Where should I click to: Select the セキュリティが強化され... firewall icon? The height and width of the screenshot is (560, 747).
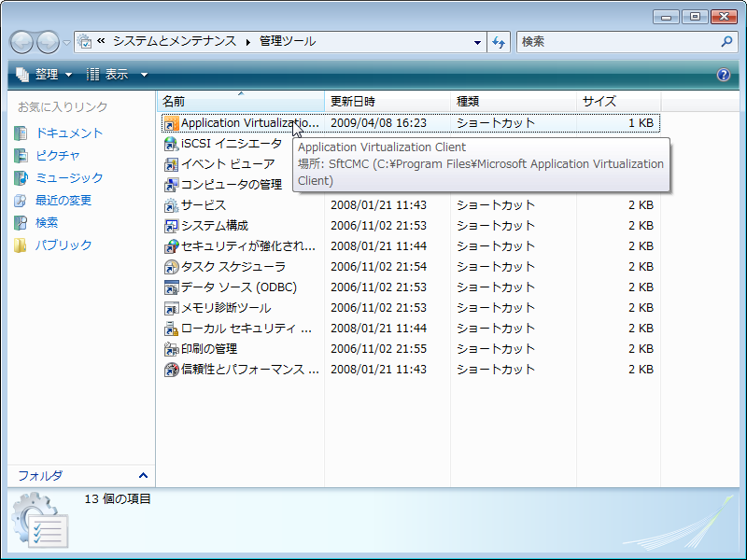pos(171,246)
